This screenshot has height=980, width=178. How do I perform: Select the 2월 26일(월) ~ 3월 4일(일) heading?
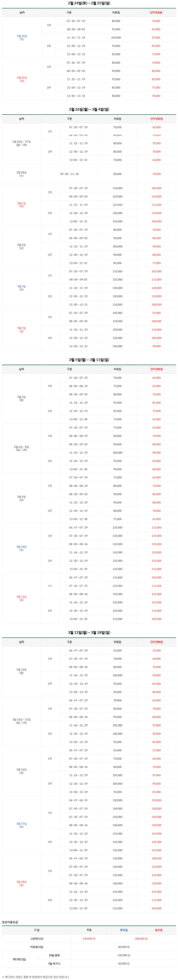(89, 109)
